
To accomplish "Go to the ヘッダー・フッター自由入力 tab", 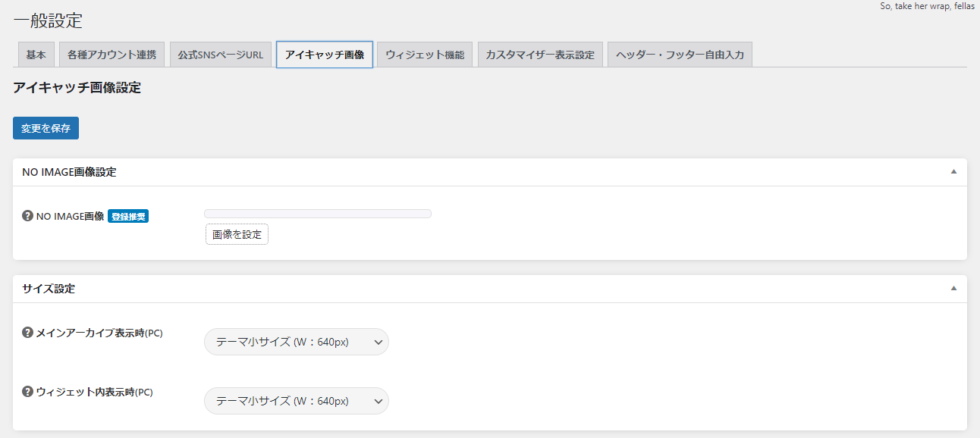I will [680, 55].
